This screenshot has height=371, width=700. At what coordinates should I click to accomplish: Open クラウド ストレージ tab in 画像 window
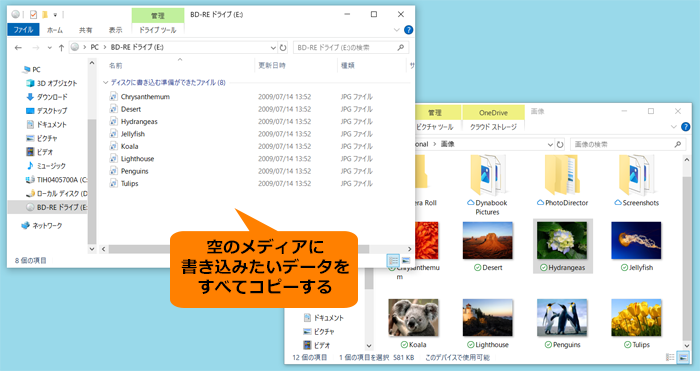[493, 127]
